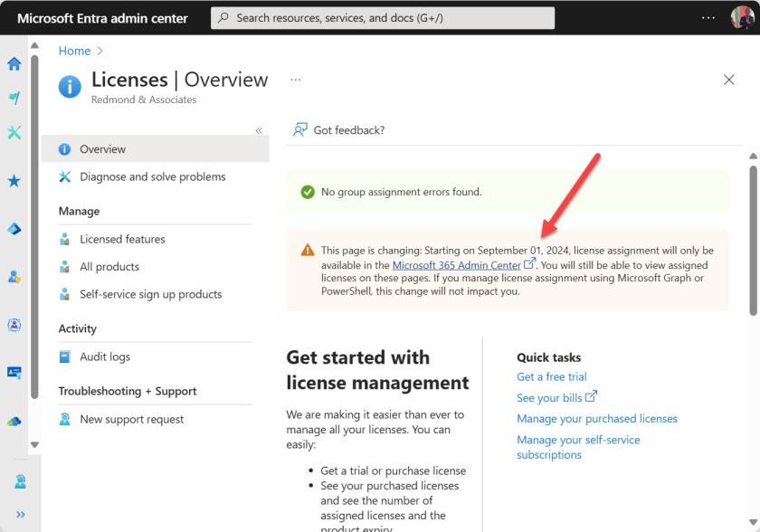Open the user-with-lock icon in left rail

(14, 277)
